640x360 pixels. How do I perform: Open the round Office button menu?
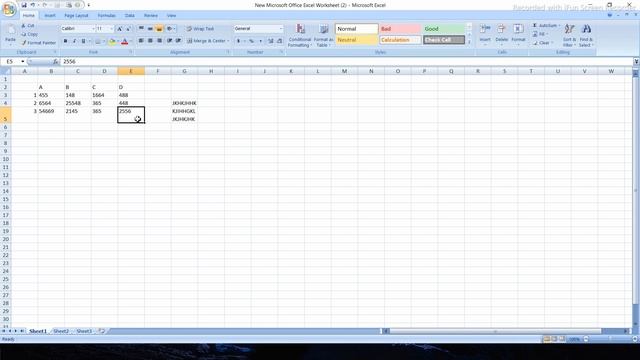pos(9,9)
